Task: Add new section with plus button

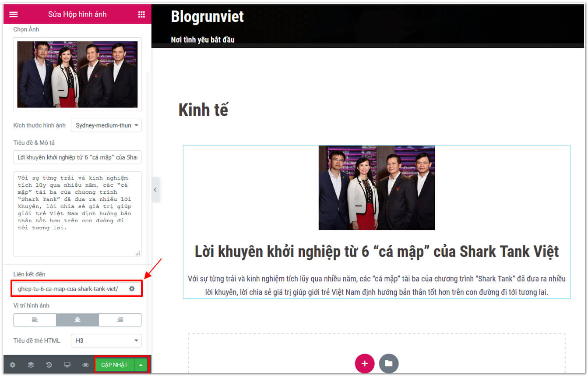Action: pos(364,363)
